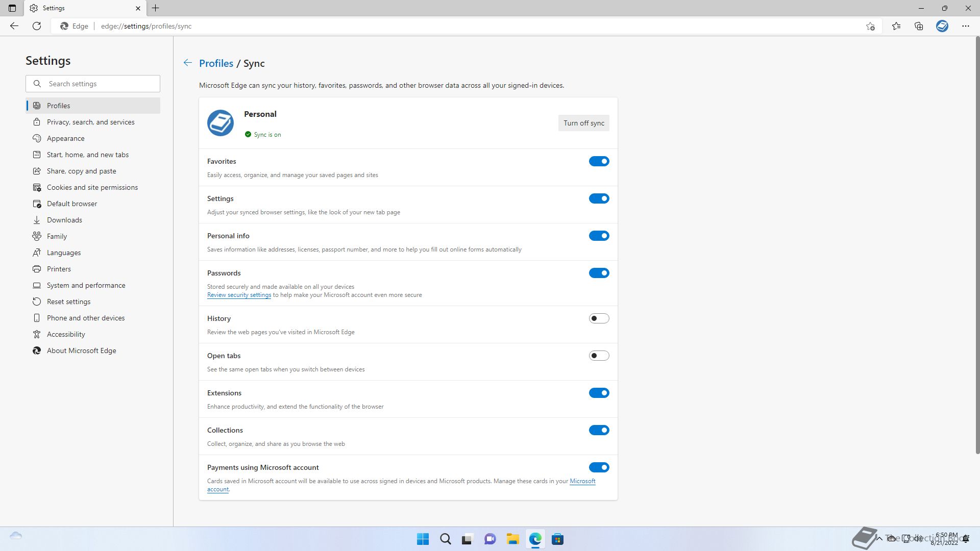Turn off Collections sync toggle

pos(599,430)
